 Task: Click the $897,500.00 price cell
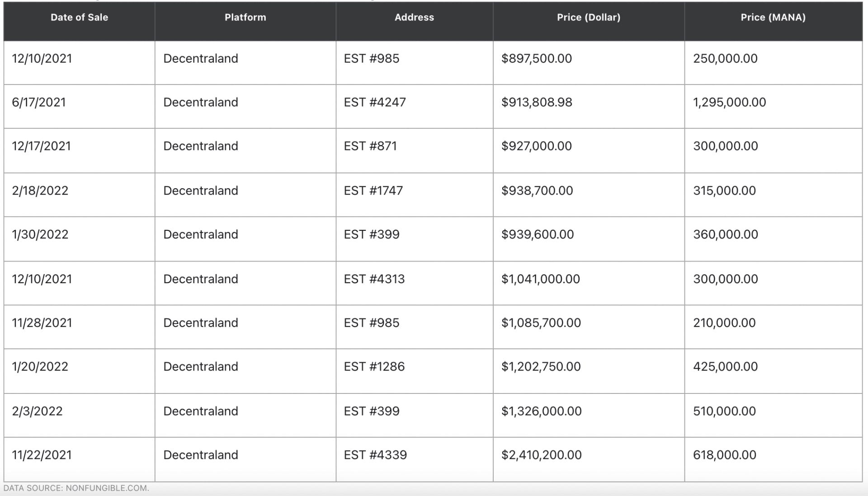[x=536, y=59]
